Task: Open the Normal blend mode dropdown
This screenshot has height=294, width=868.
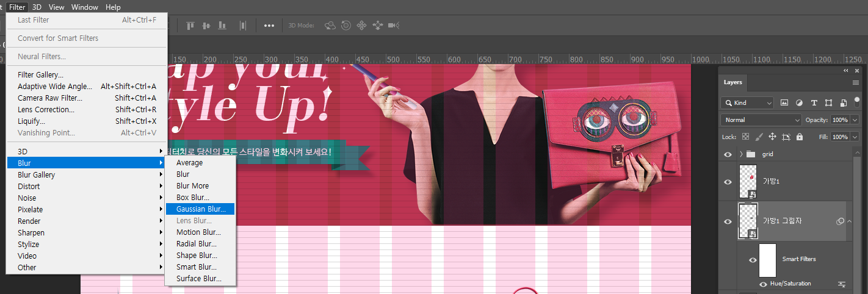Action: pyautogui.click(x=761, y=120)
